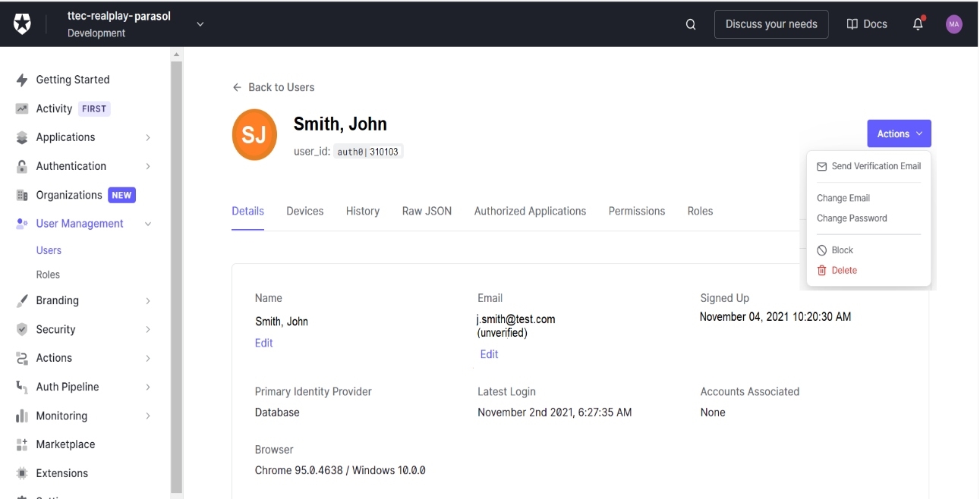This screenshot has height=499, width=980.
Task: Choose Block in the Actions menu
Action: (842, 250)
